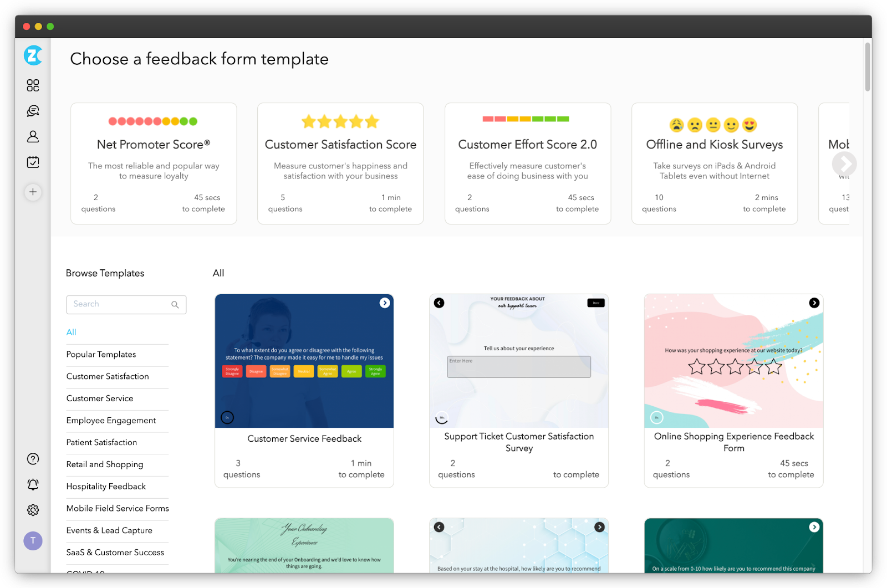Image resolution: width=887 pixels, height=588 pixels.
Task: Open the Your Onboarding Experience template thumbnail
Action: click(x=304, y=545)
